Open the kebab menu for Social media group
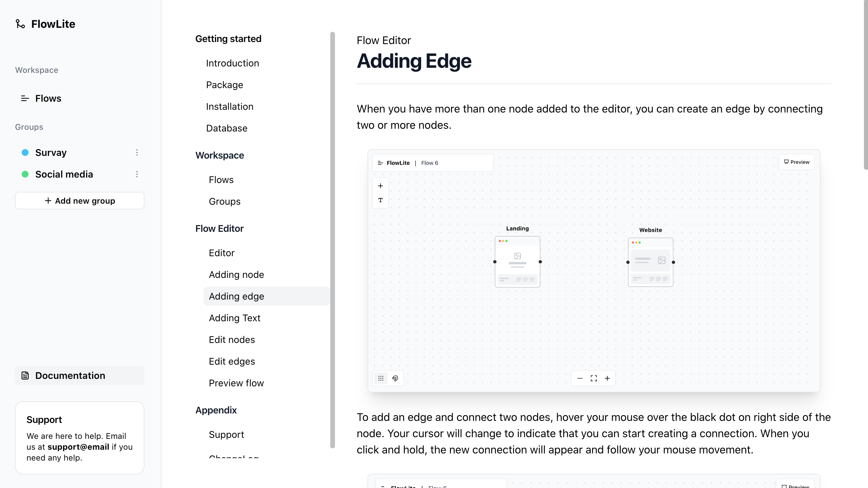This screenshot has width=868, height=488. [137, 174]
